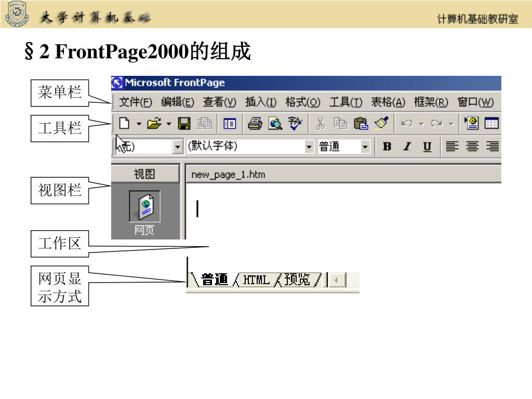Click the Save floppy disk icon
This screenshot has height=399, width=532.
184,124
